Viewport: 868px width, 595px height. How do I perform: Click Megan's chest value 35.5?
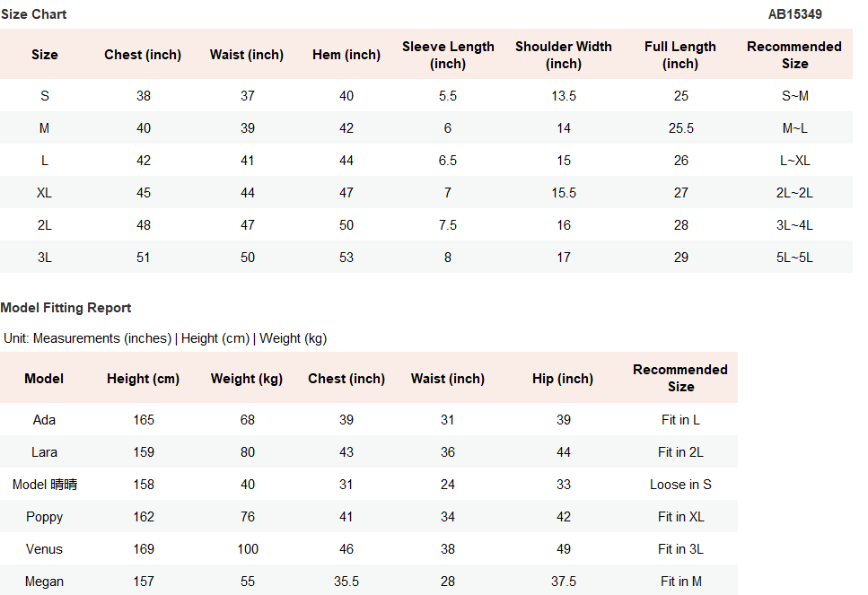click(x=346, y=582)
